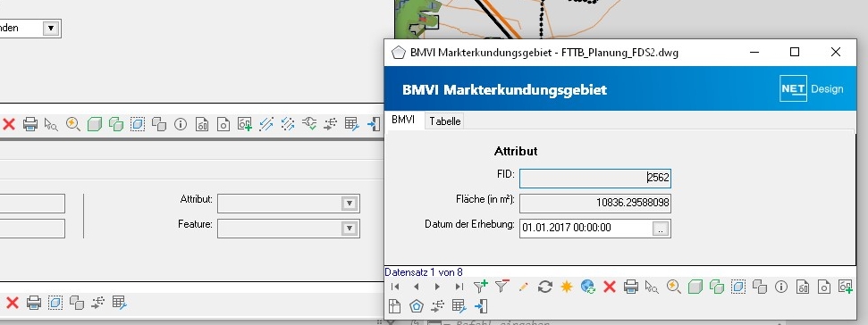868x325 pixels.
Task: Add a filter with funnel-plus icon
Action: point(481,287)
